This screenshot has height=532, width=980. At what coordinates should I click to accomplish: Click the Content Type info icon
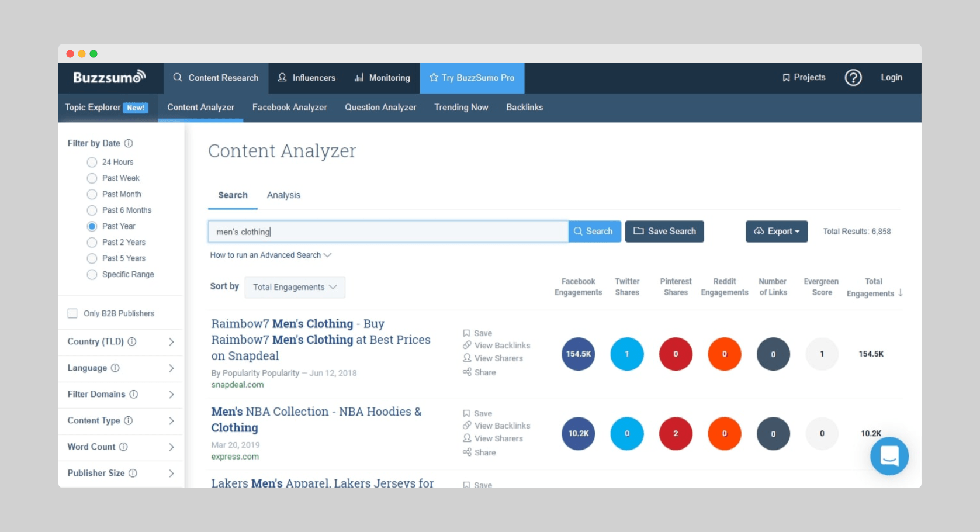(129, 420)
